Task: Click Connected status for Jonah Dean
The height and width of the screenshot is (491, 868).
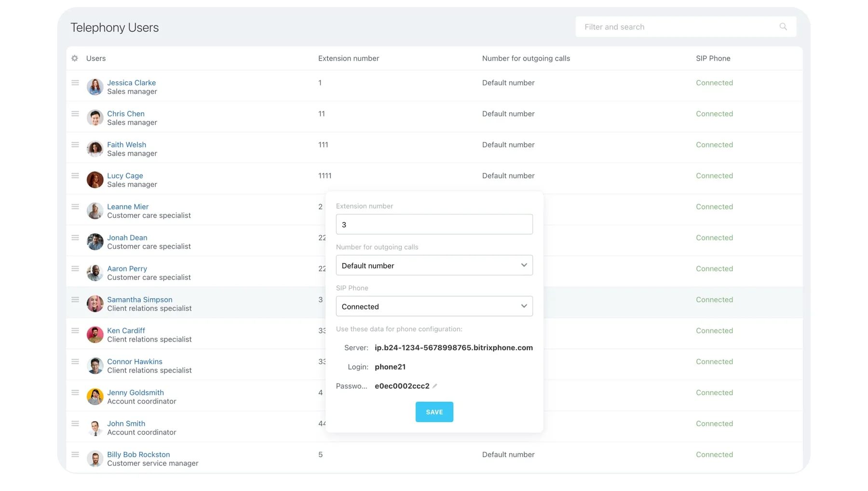Action: 714,238
